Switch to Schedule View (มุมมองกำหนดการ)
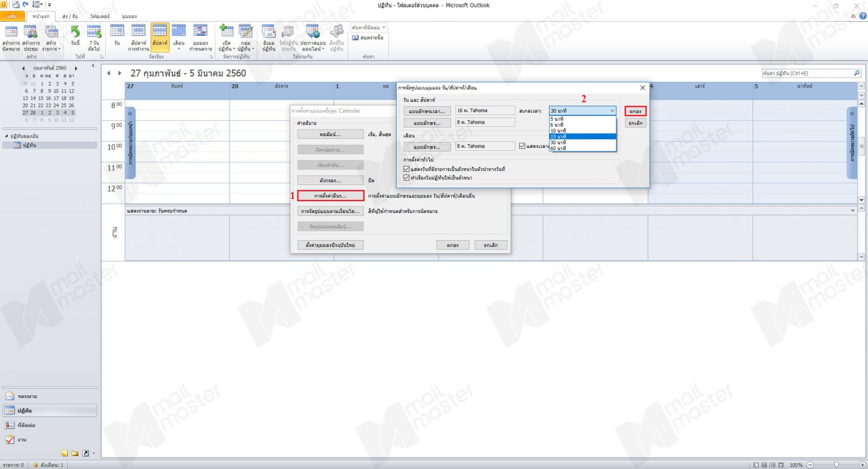 [x=201, y=38]
